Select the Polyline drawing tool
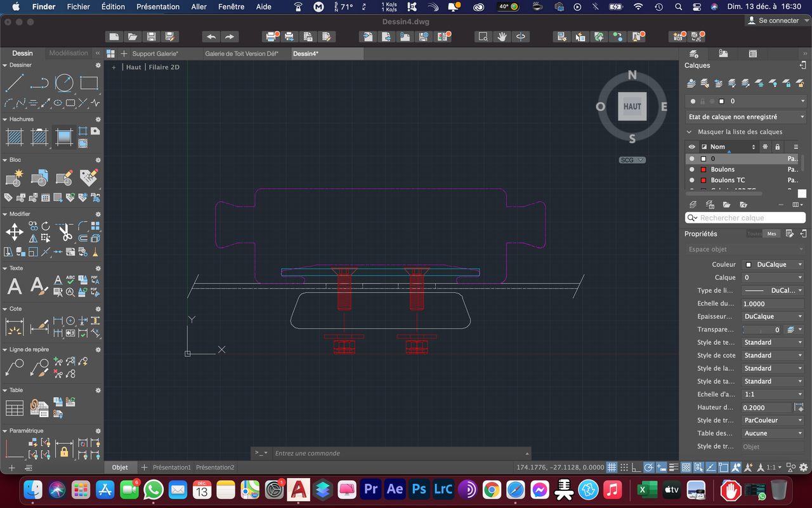This screenshot has width=812, height=508. pos(39,83)
